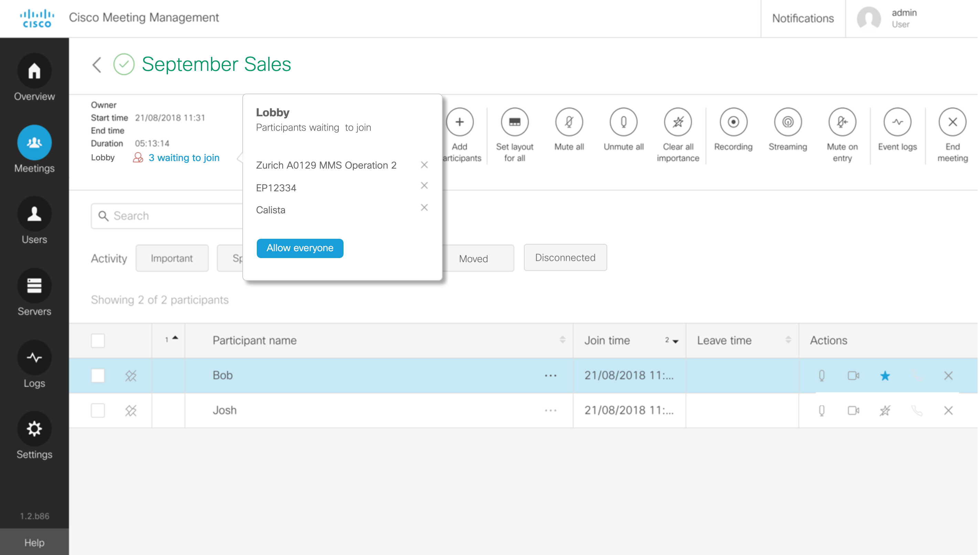The width and height of the screenshot is (980, 555).
Task: Disconnect Bob from the meeting
Action: (x=948, y=376)
